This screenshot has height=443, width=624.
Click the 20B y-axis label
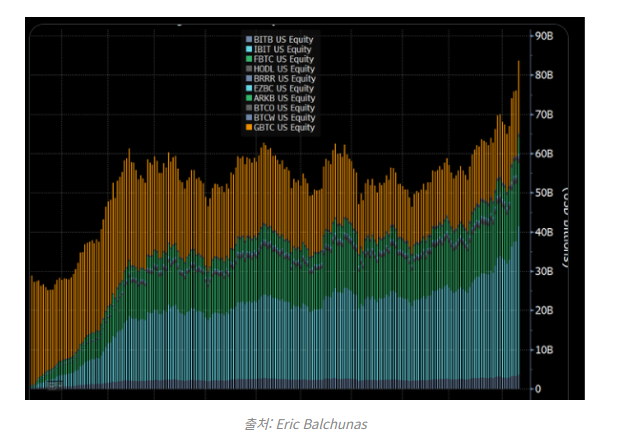544,311
